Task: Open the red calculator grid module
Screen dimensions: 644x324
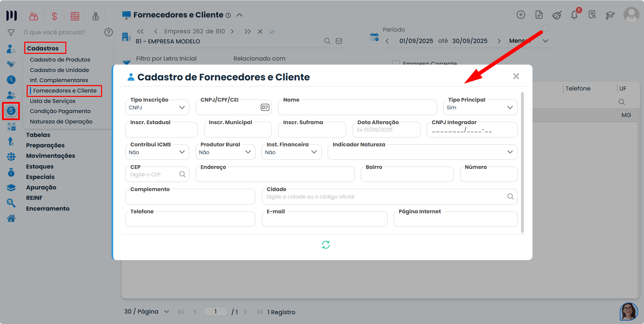Action: point(75,16)
